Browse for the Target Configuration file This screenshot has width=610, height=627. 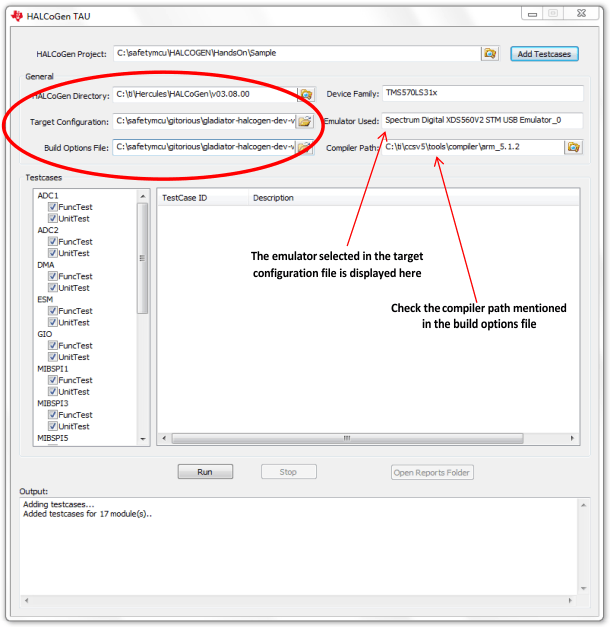tap(305, 121)
